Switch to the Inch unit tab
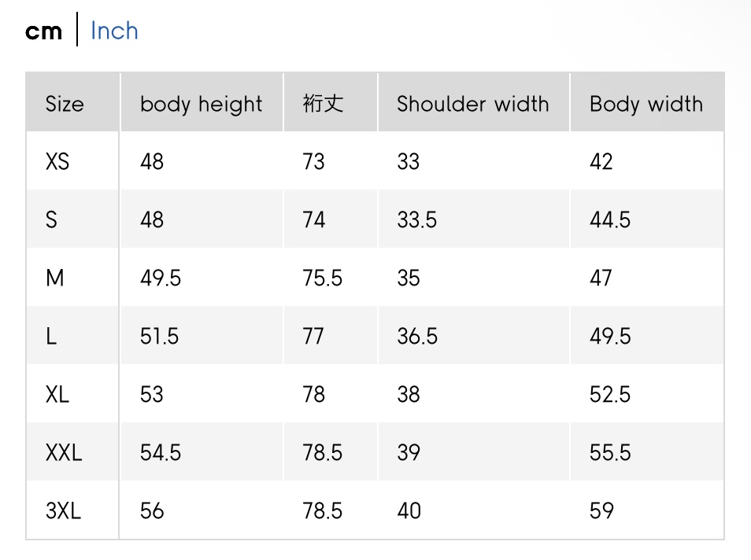This screenshot has width=751, height=560. pos(114,31)
